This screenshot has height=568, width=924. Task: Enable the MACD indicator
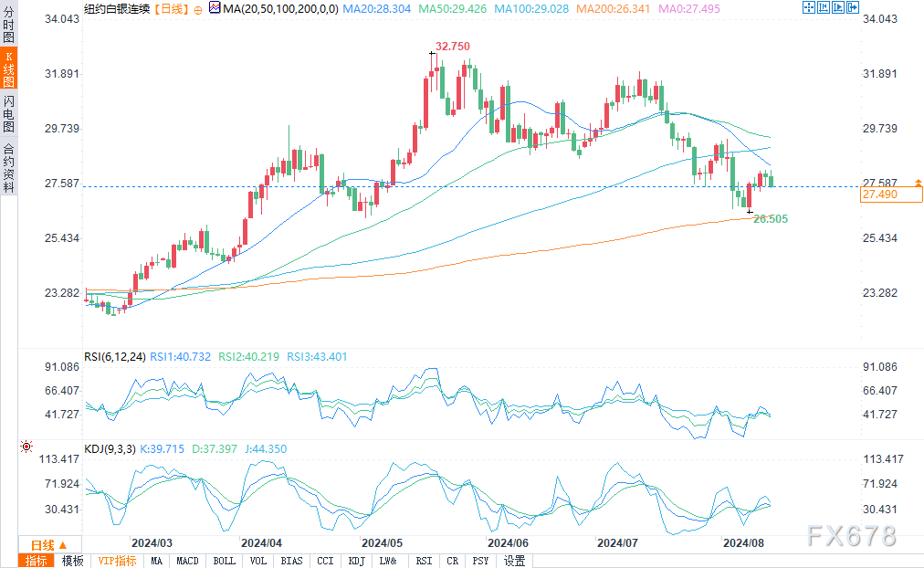(187, 561)
